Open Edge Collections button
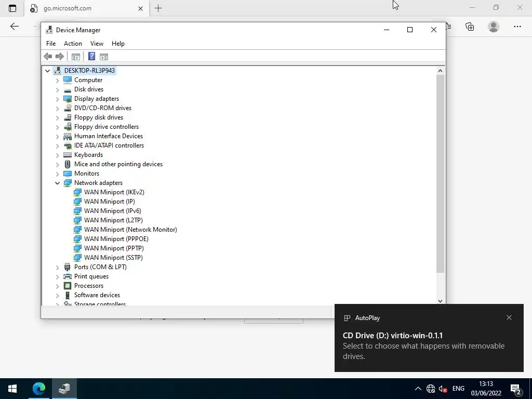 click(x=470, y=26)
